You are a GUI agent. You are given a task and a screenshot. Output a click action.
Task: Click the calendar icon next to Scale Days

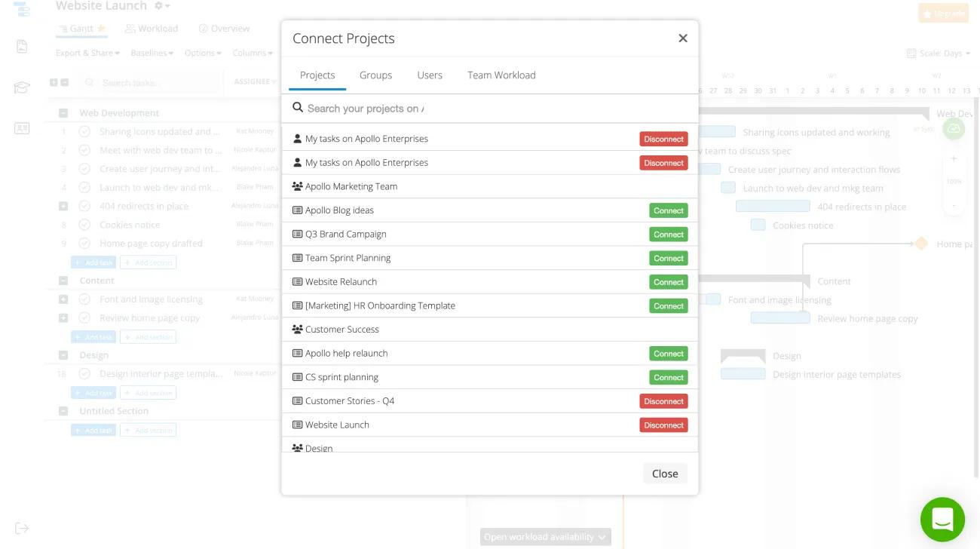coord(911,53)
